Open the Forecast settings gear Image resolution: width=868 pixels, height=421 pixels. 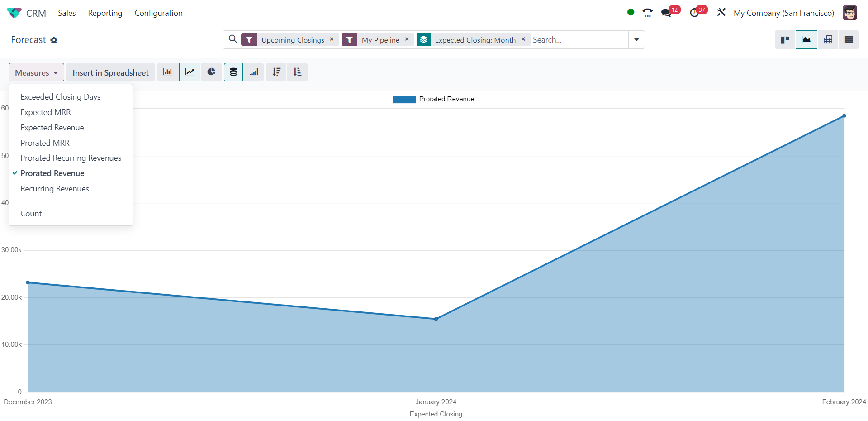tap(54, 40)
